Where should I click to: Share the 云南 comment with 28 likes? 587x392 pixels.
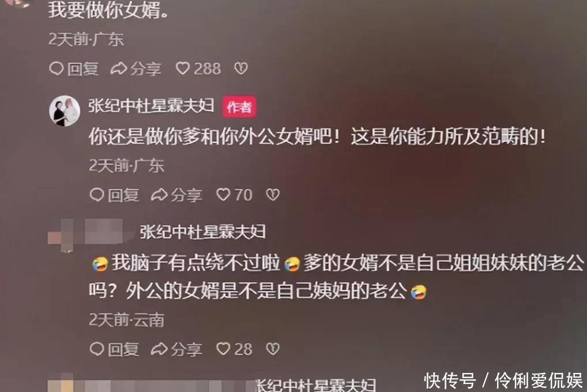(176, 349)
